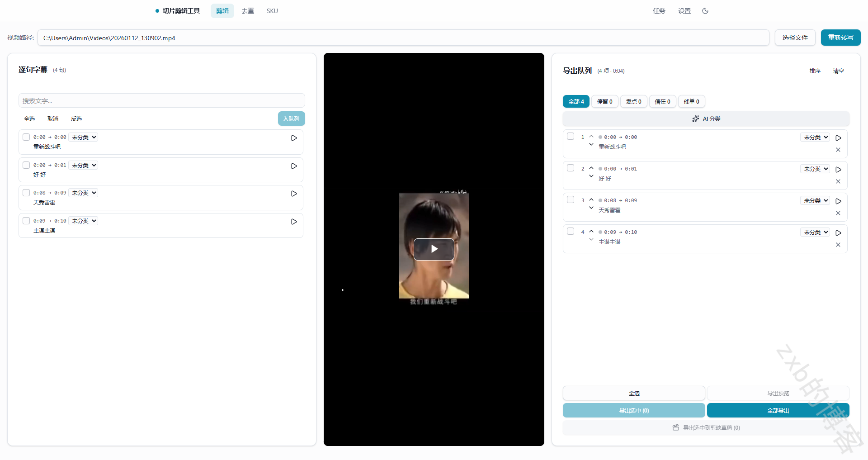
Task: Move queue item 1 down
Action: pos(591,145)
